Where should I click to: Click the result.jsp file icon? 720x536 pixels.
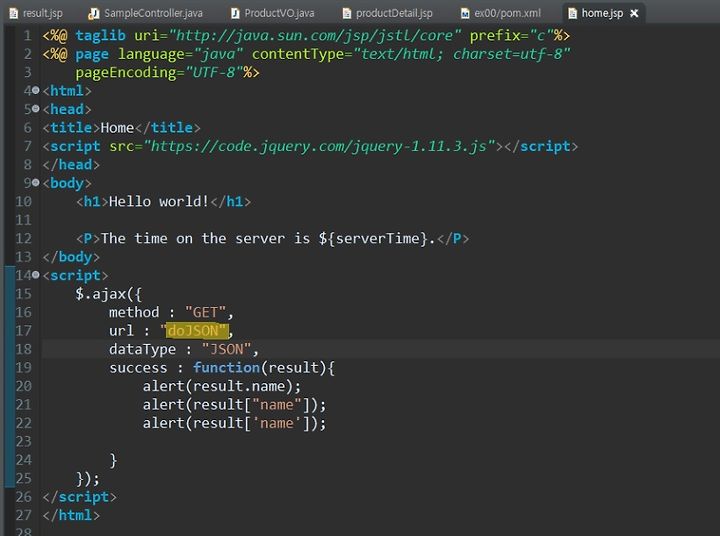click(14, 13)
